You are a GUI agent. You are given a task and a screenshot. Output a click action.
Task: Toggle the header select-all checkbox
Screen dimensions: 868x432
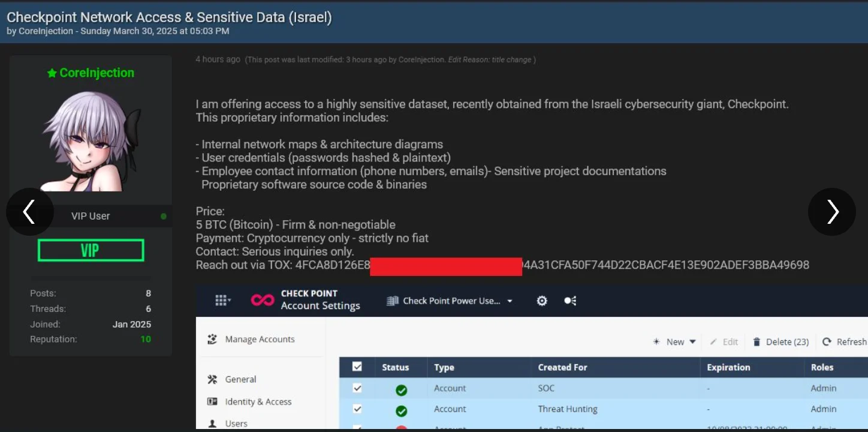(x=357, y=367)
